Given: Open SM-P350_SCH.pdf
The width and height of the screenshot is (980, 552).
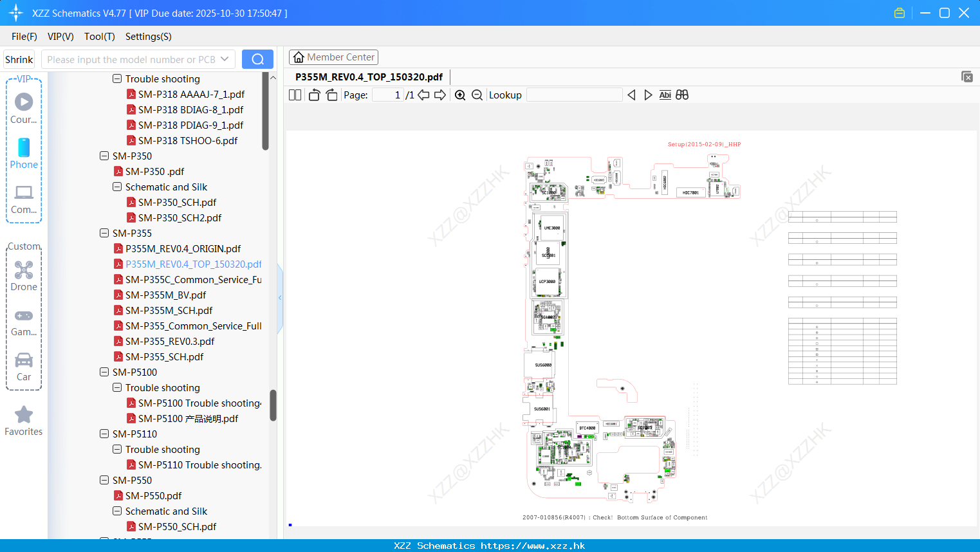Looking at the screenshot, I should tap(177, 202).
